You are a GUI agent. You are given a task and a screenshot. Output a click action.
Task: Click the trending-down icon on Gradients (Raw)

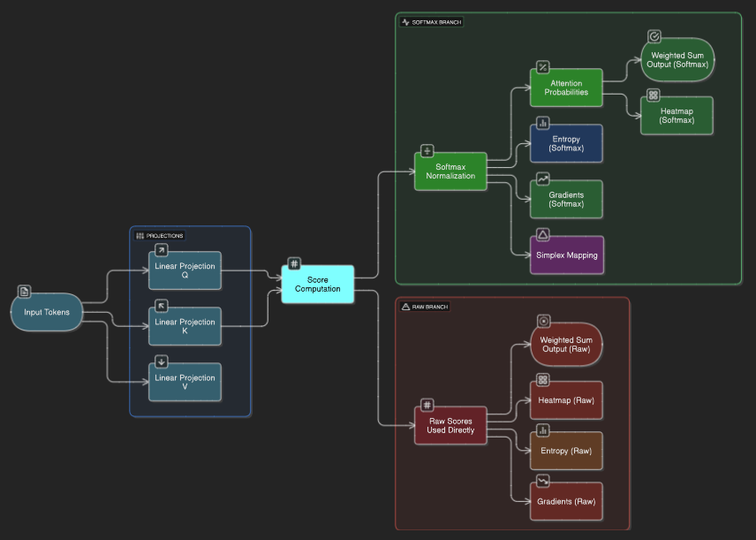coord(543,481)
